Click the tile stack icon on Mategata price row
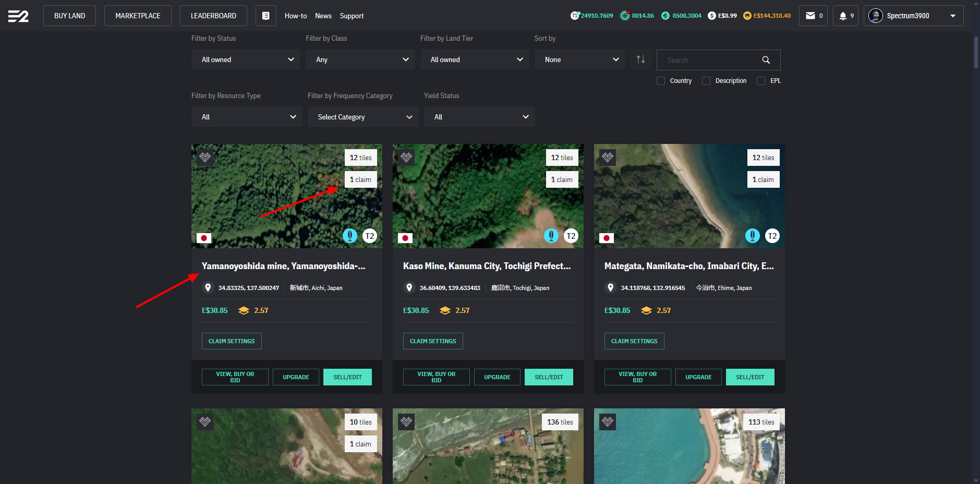Viewport: 980px width, 484px height. click(646, 310)
